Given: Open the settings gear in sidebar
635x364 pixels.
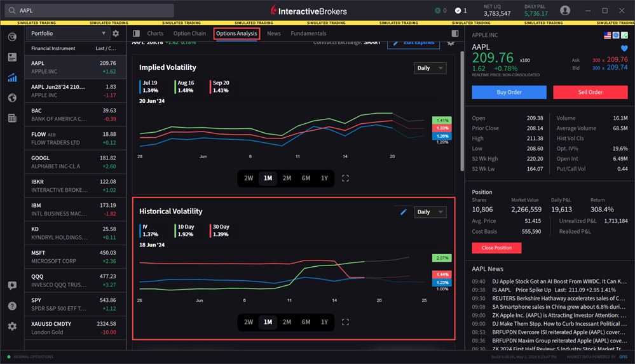Looking at the screenshot, I should tap(12, 327).
